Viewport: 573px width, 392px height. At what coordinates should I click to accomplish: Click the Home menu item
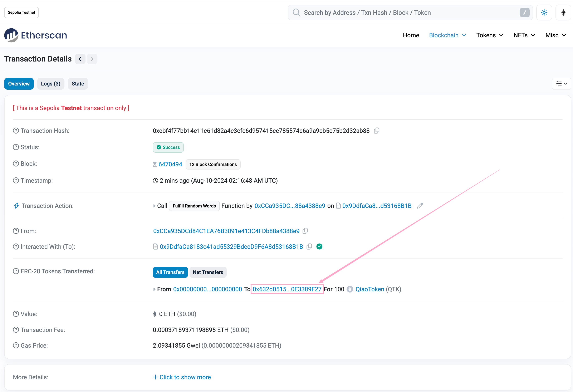coord(411,35)
